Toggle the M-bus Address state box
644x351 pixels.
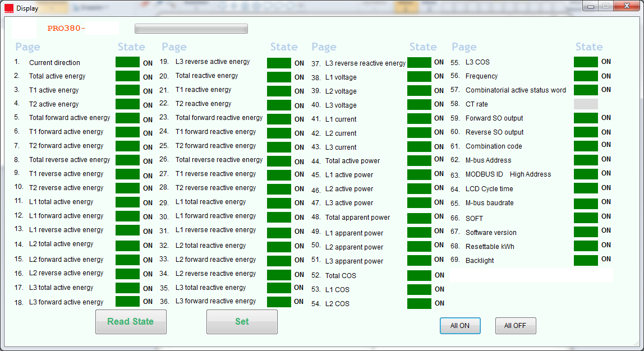click(586, 160)
